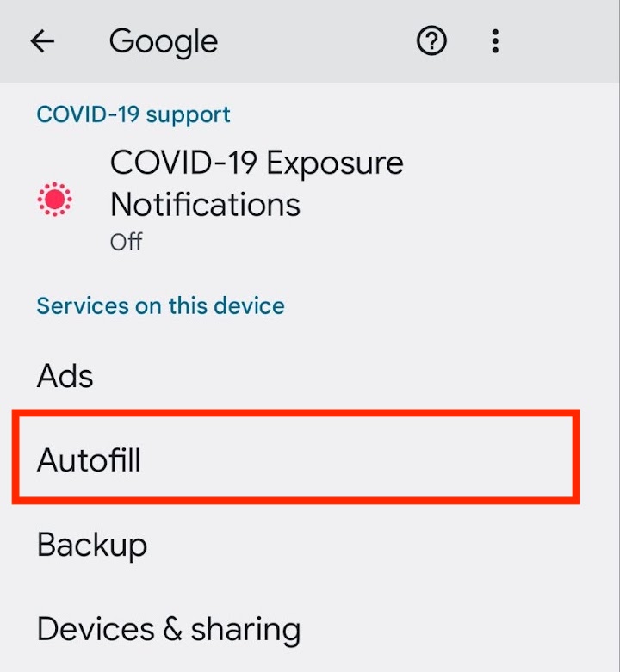
Task: Open the three-dot overflow menu
Action: [x=495, y=41]
